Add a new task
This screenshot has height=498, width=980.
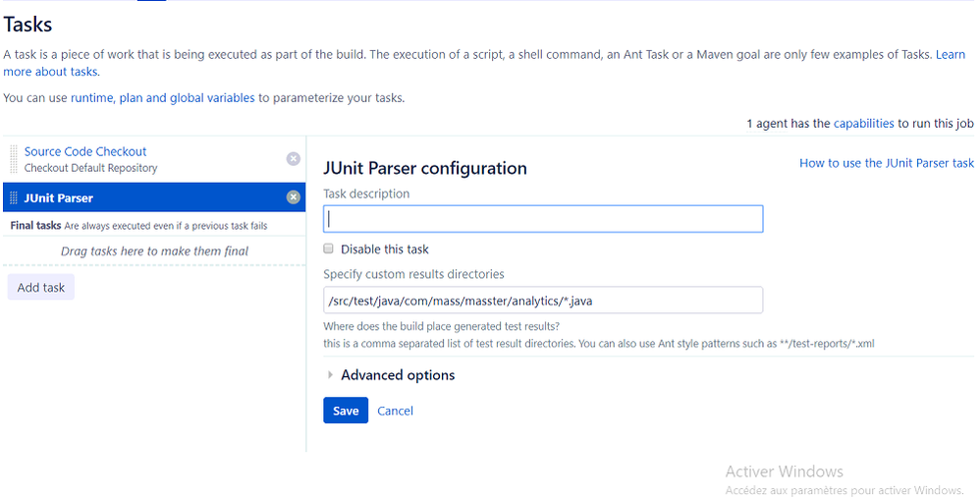click(41, 288)
